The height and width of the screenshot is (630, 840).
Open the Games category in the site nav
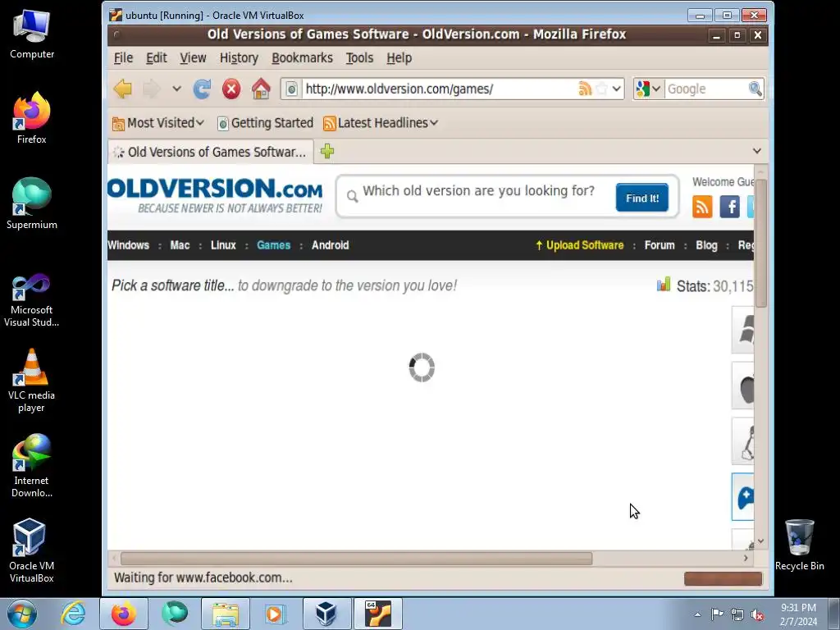(273, 245)
